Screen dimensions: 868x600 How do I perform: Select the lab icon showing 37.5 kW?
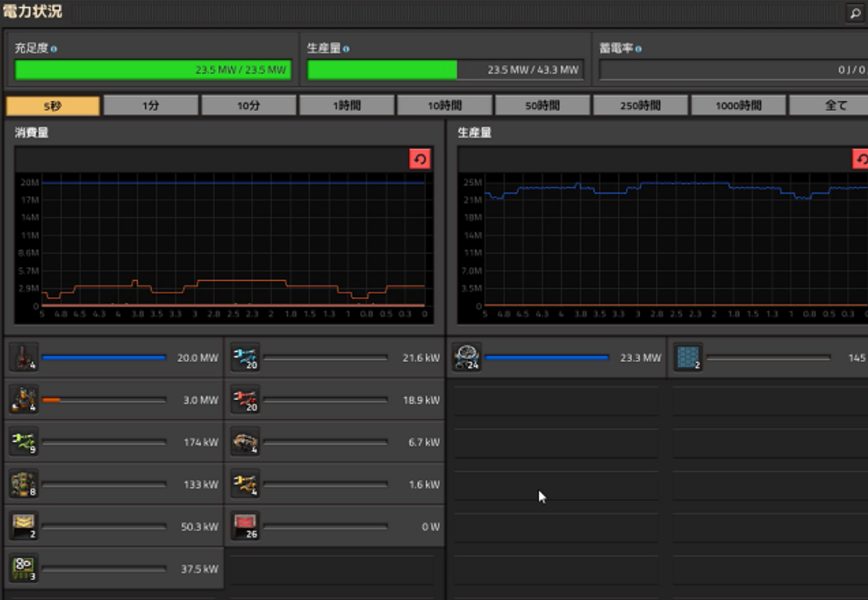[24, 568]
